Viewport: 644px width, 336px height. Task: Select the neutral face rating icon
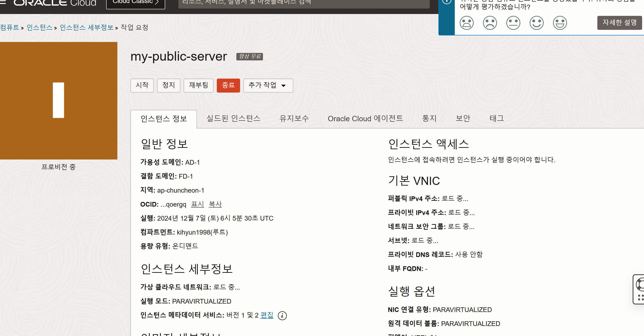pos(513,23)
